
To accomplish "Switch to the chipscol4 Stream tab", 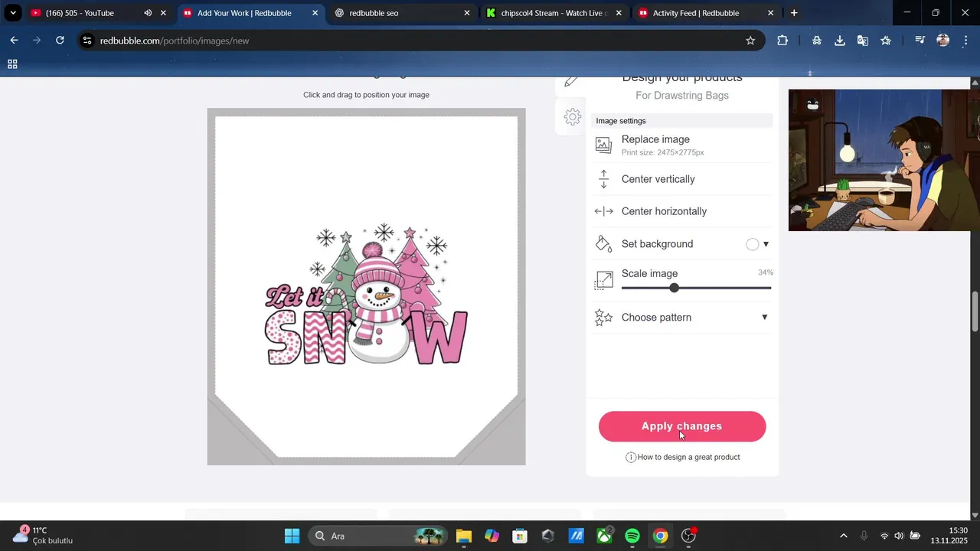I will [554, 13].
